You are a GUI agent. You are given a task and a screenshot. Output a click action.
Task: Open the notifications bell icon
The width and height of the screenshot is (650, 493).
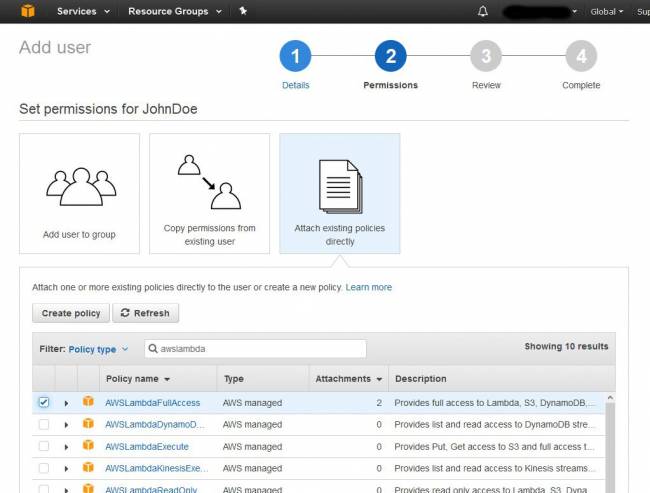coord(484,12)
